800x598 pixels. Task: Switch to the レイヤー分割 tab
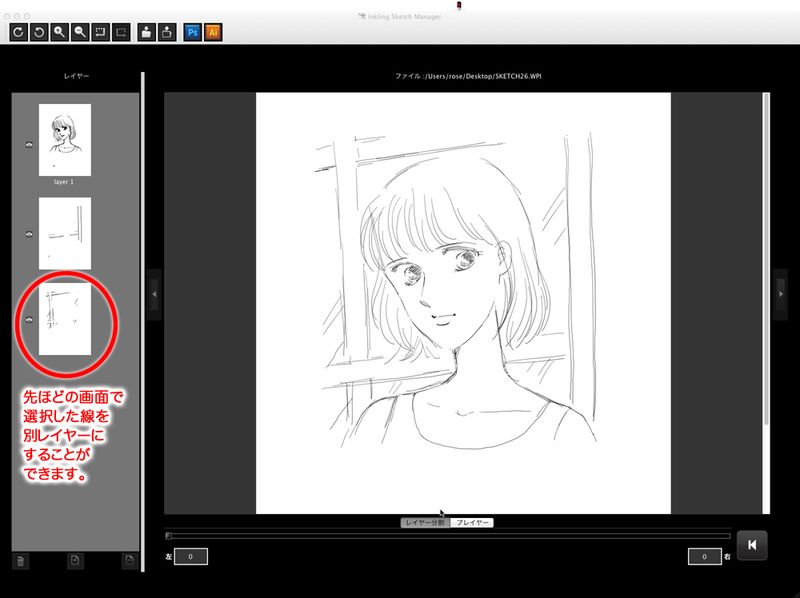[x=425, y=522]
